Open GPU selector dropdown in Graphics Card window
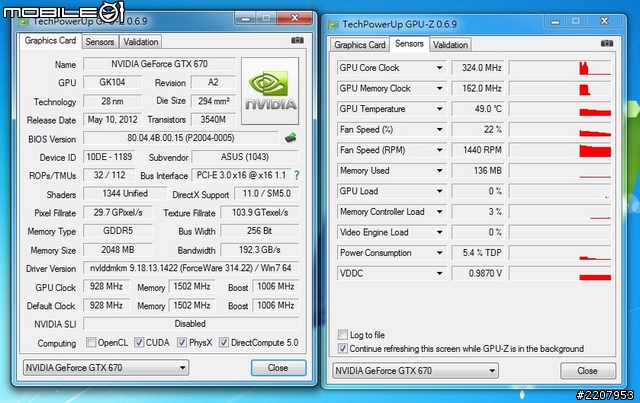Image resolution: width=640 pixels, height=403 pixels. (x=106, y=368)
